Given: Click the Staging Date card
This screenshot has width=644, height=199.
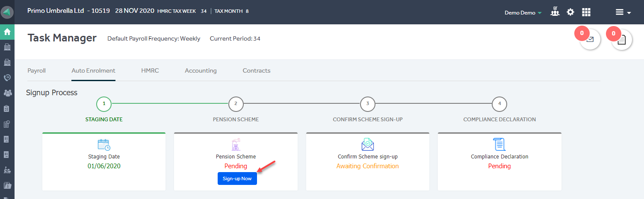Looking at the screenshot, I should click(x=104, y=161).
